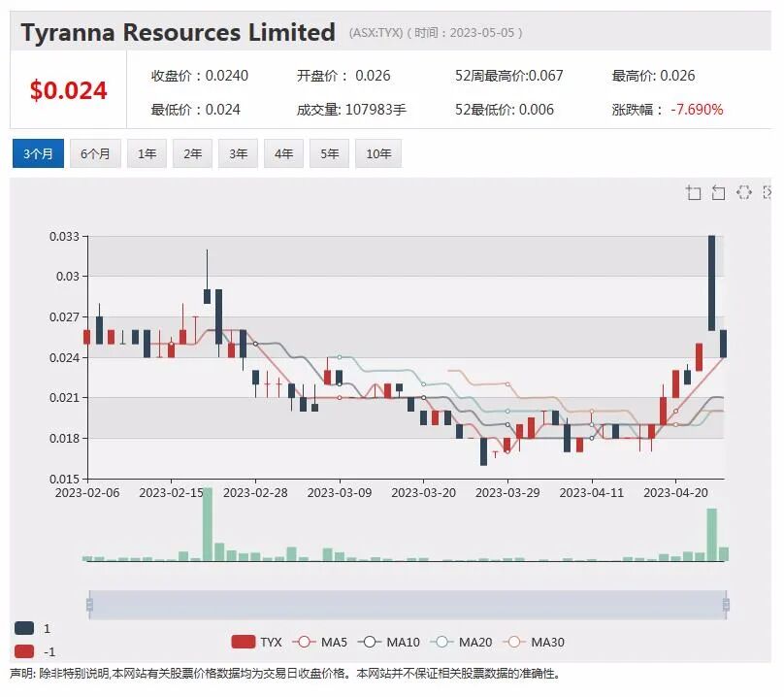Click the 2023-03-20 axis date label
Screen dimensions: 784x697
tap(423, 493)
